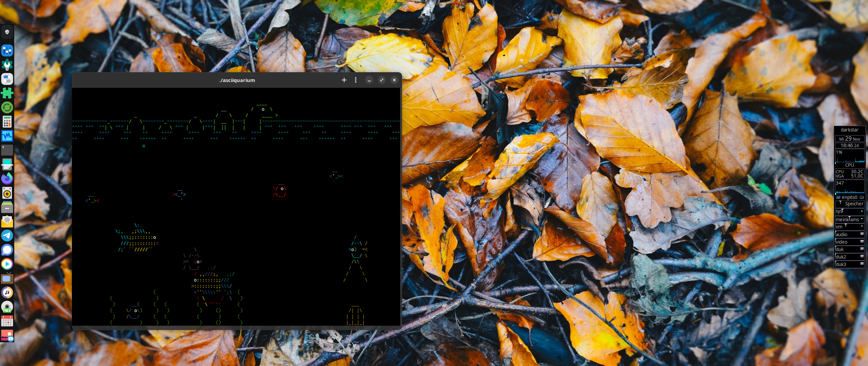Launch the MKV tool dock icon

coord(7,307)
